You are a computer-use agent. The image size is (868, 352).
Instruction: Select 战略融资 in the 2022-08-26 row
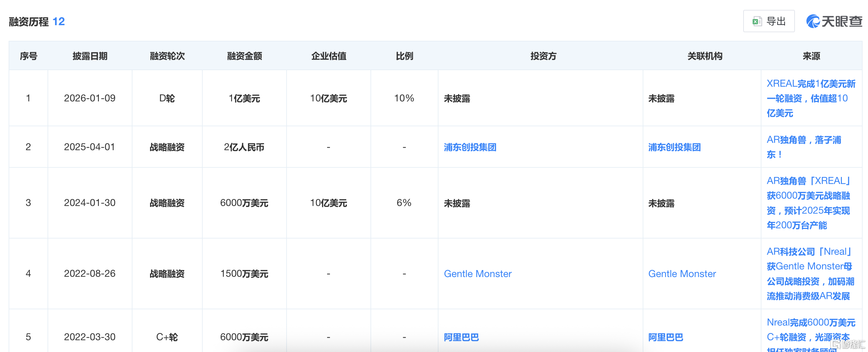[x=167, y=274]
